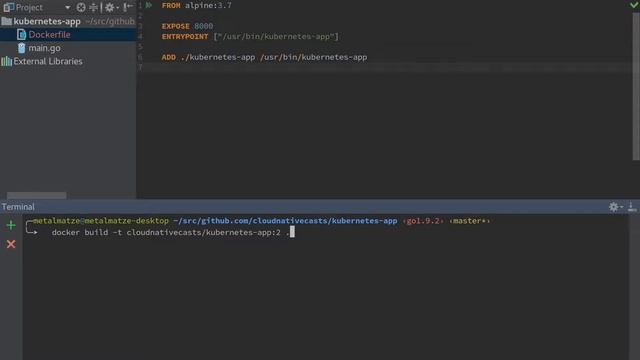Click the EXPOSE keyword
Viewport: 640px width, 360px height.
pos(176,26)
